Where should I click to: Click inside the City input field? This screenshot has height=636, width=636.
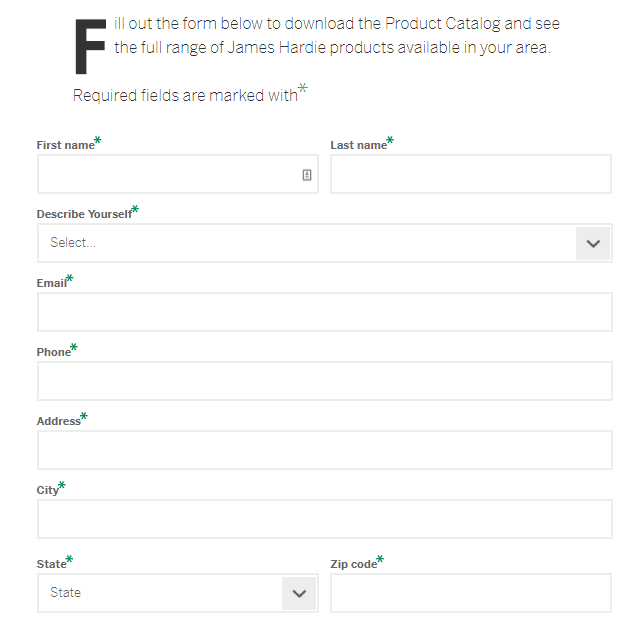324,519
